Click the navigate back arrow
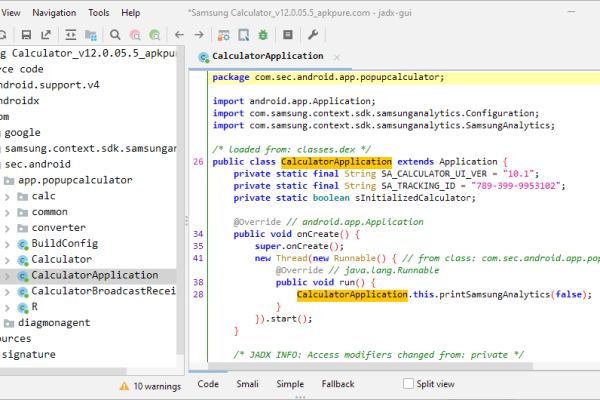 click(x=179, y=35)
